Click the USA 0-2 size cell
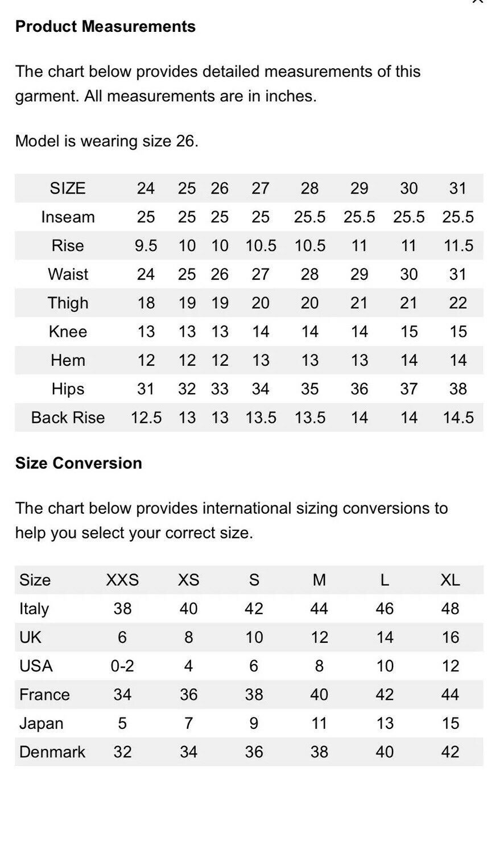 122,666
